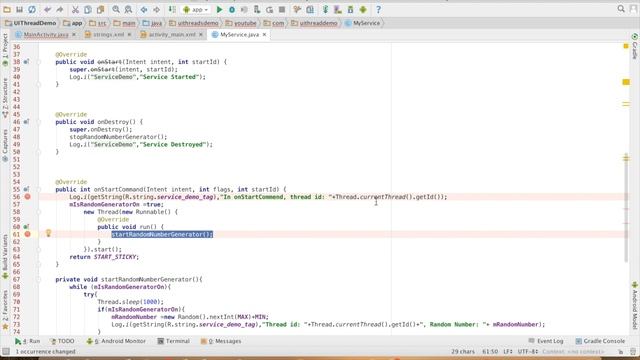
Task: Collapse the new Runnable fold on line 58
Action: coord(39,212)
